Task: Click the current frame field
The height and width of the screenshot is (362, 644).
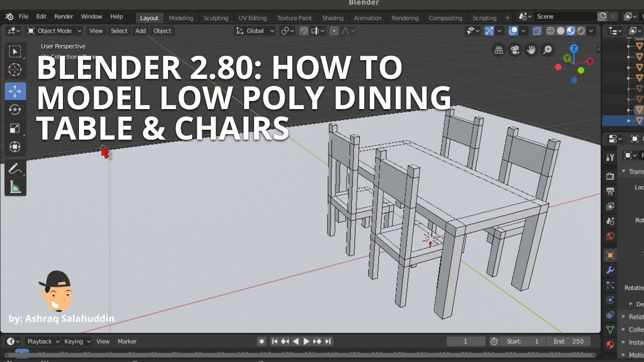Action: pos(465,341)
